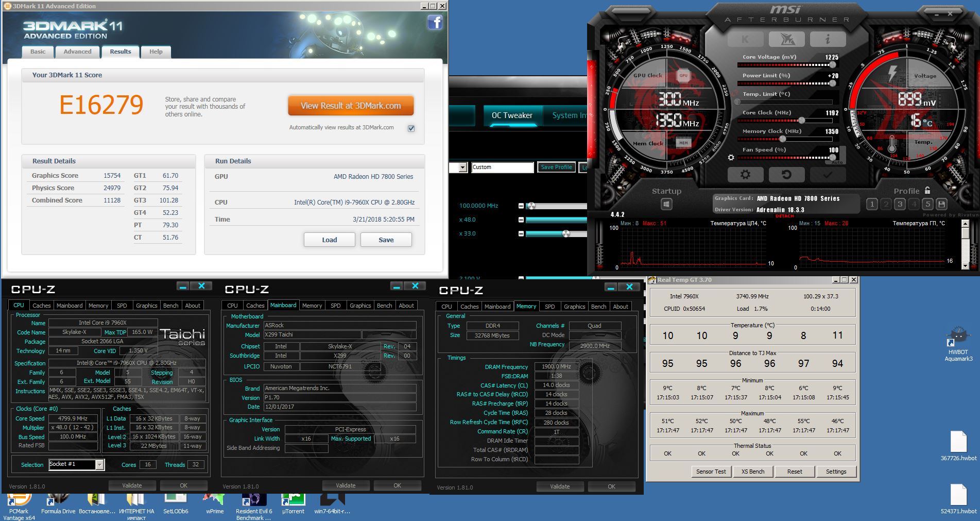This screenshot has height=521, width=980.
Task: Click View Result at 3DMark.com button
Action: (x=351, y=106)
